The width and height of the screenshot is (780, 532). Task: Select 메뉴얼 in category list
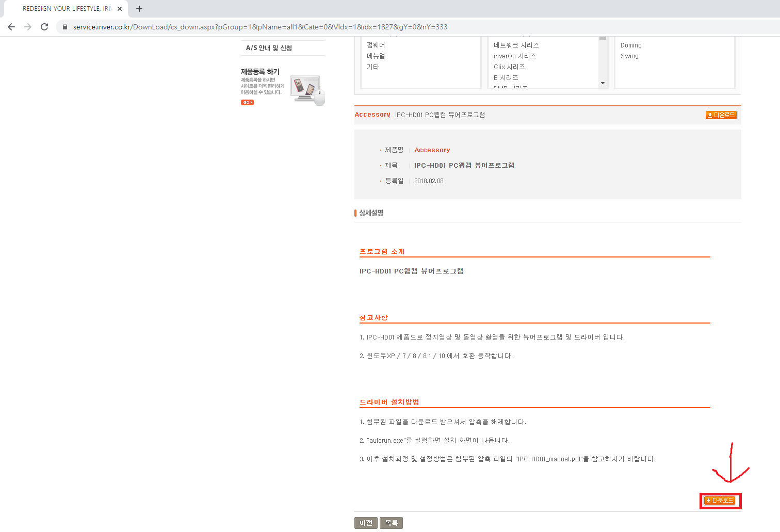click(x=376, y=56)
